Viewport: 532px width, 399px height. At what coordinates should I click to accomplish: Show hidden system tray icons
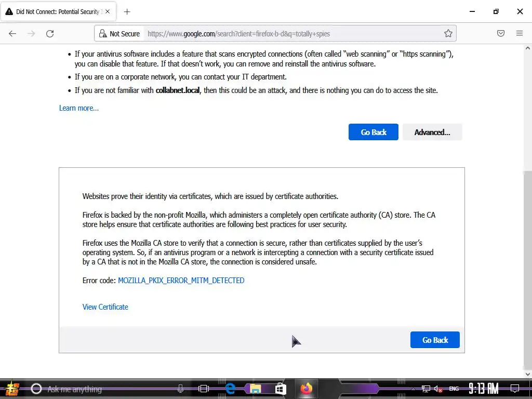click(x=413, y=389)
